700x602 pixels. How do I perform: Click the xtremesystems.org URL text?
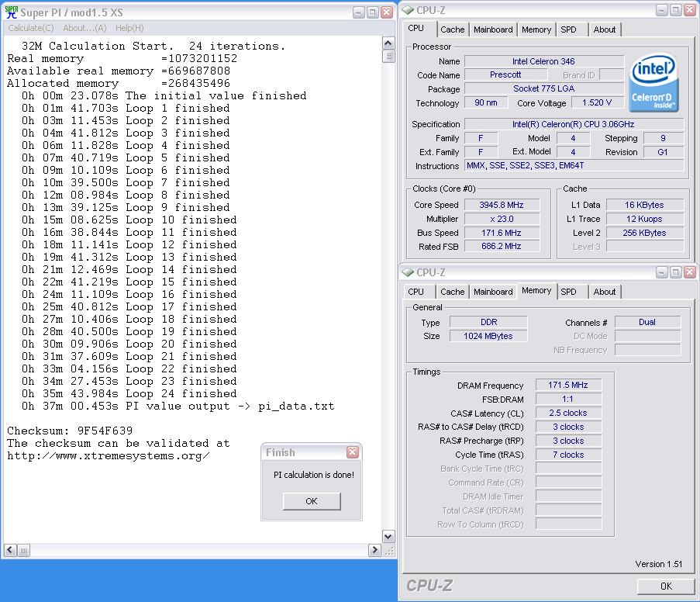pos(108,456)
